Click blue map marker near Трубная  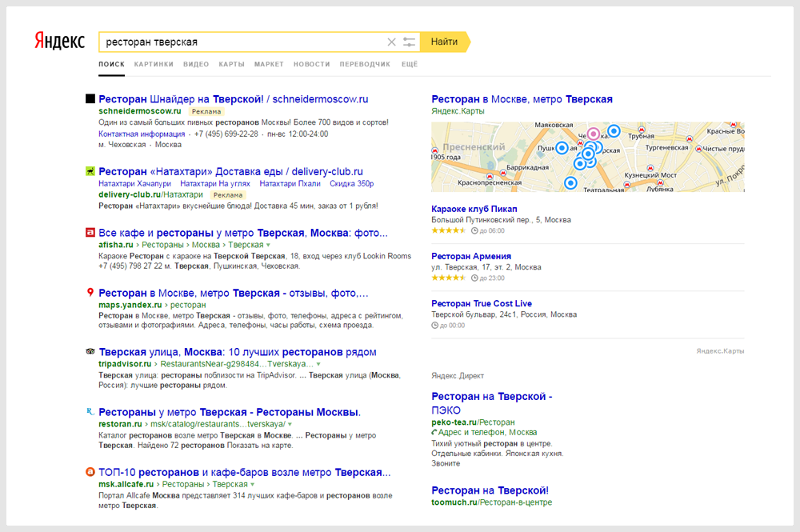(x=614, y=131)
